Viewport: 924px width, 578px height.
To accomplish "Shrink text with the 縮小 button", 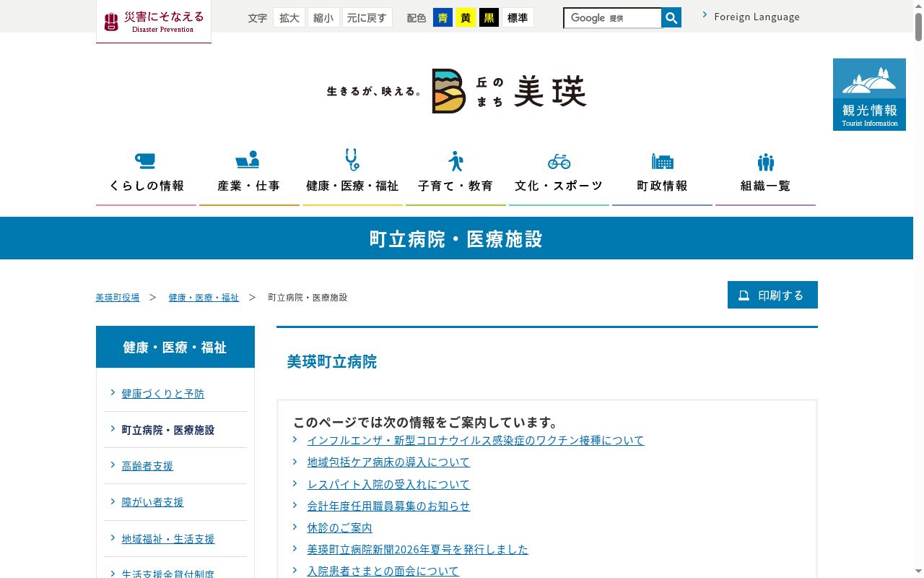I will pos(323,18).
